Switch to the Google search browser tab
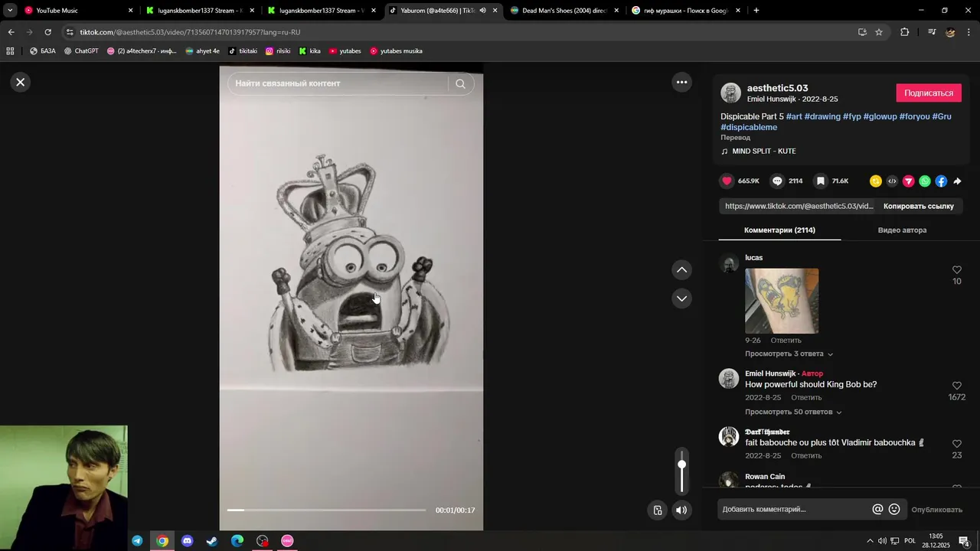Image resolution: width=980 pixels, height=551 pixels. point(685,11)
